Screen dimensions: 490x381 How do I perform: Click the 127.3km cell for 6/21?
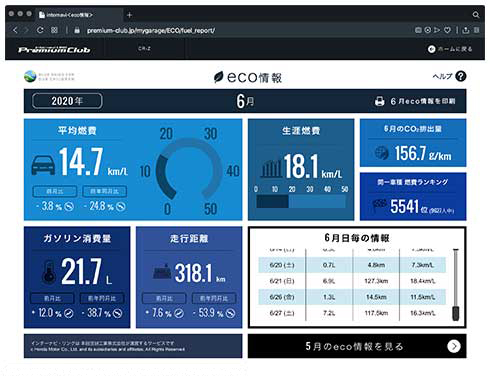tap(376, 281)
